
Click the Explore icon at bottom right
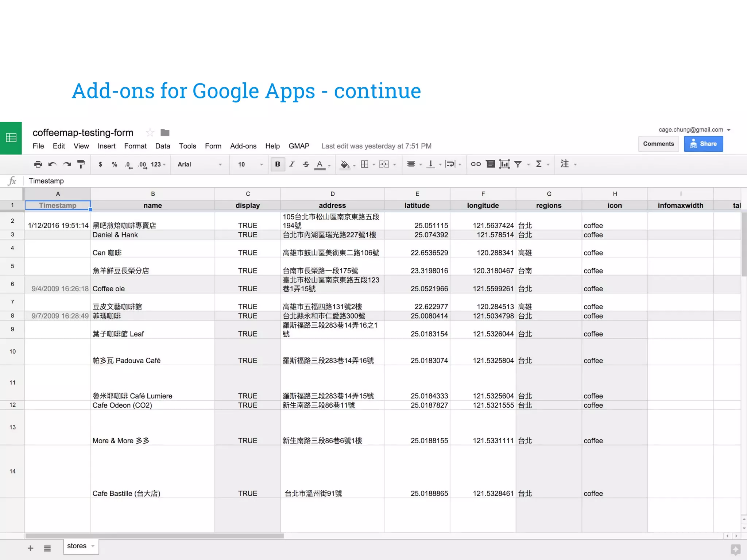[x=735, y=549]
